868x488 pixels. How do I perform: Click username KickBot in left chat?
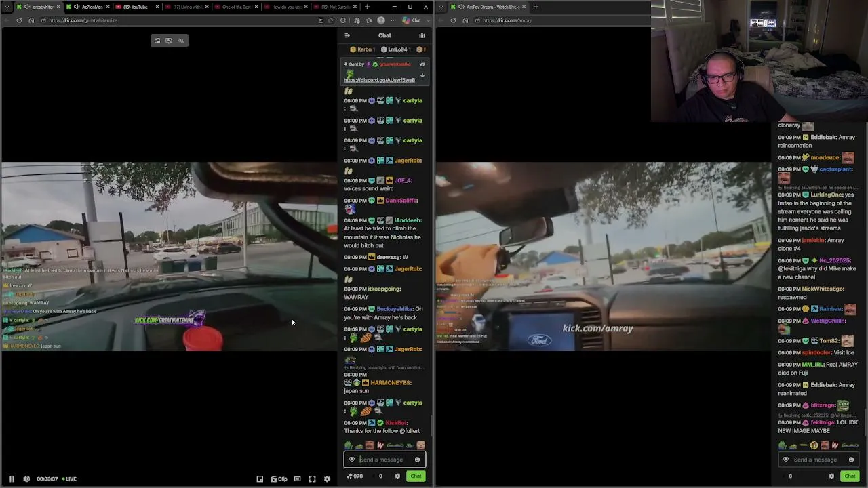click(x=396, y=423)
